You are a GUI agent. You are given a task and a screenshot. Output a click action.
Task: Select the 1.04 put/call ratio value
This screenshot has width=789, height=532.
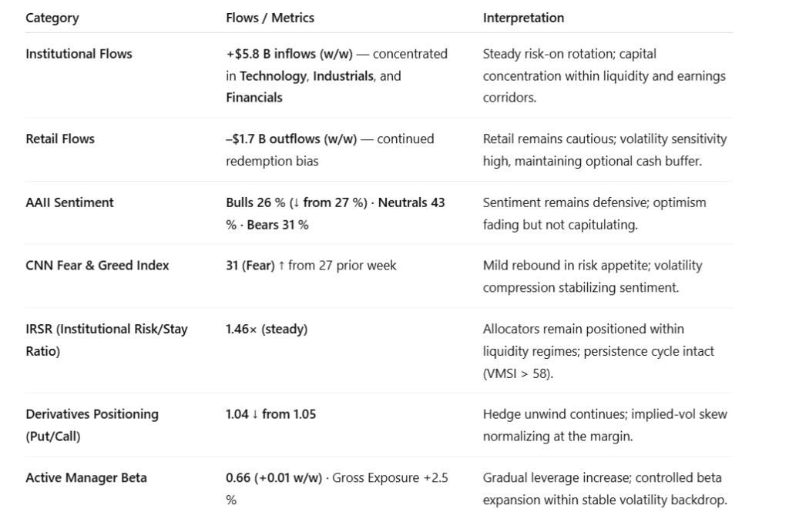(237, 414)
